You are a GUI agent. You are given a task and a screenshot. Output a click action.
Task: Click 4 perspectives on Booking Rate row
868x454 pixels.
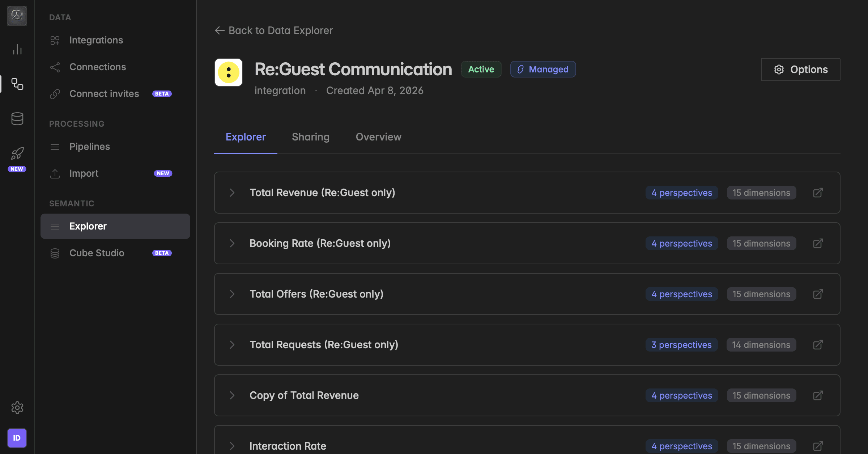682,243
